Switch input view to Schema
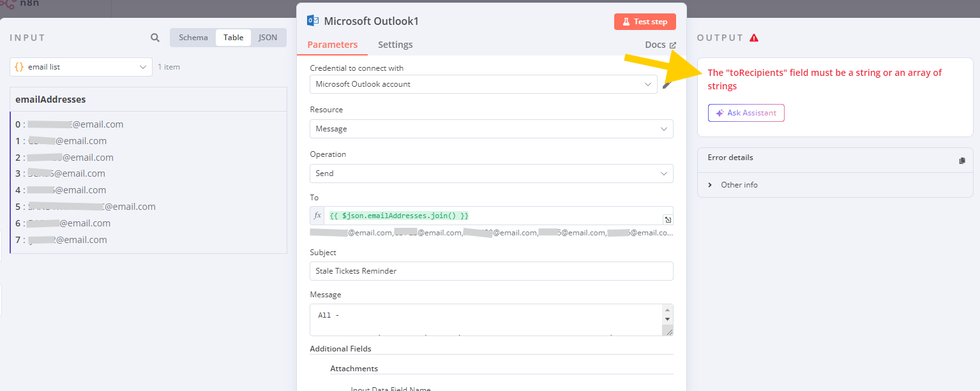The image size is (980, 391). click(193, 38)
